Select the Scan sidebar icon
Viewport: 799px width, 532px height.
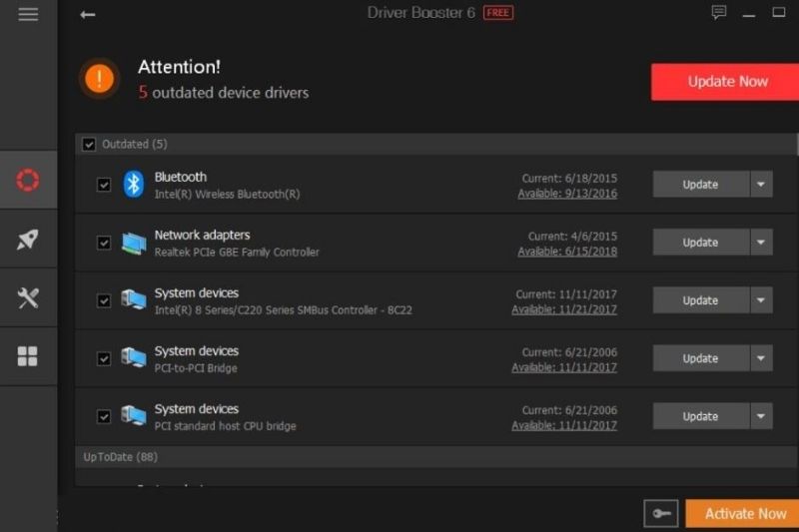click(28, 180)
